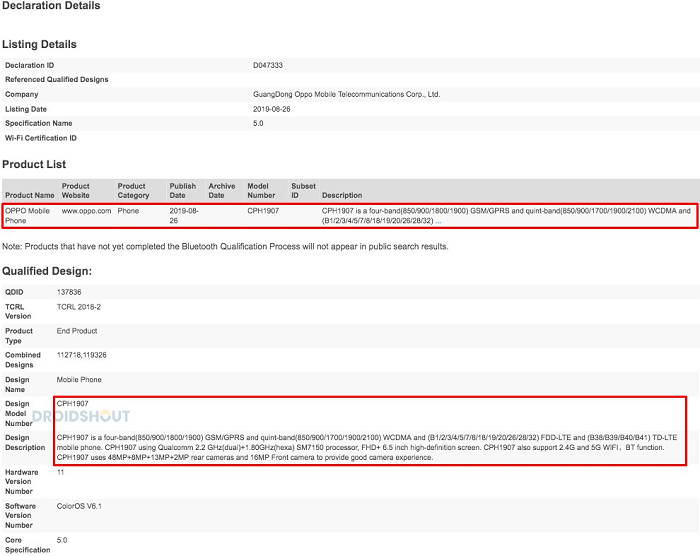Select Declaration ID value D047333
700x556 pixels.
[268, 65]
